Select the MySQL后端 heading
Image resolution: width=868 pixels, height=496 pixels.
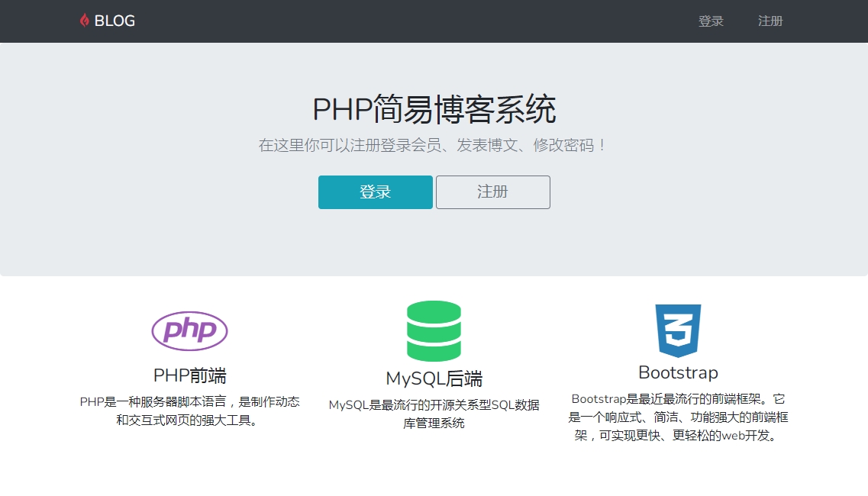point(434,378)
